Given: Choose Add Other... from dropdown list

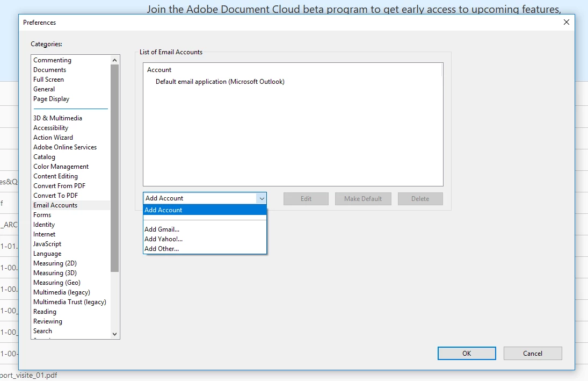Looking at the screenshot, I should pyautogui.click(x=205, y=249).
